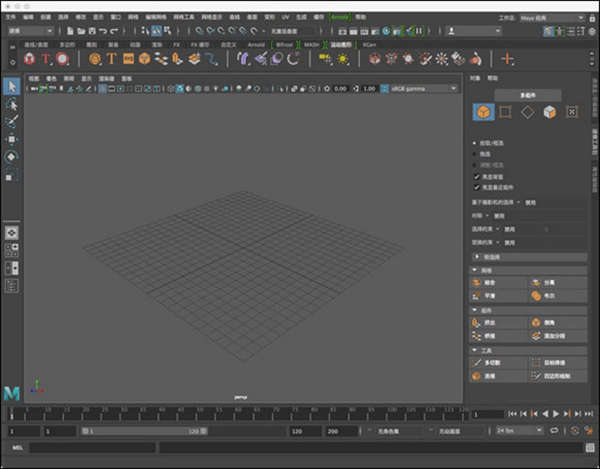Select object mode orange cube icon

coord(484,112)
